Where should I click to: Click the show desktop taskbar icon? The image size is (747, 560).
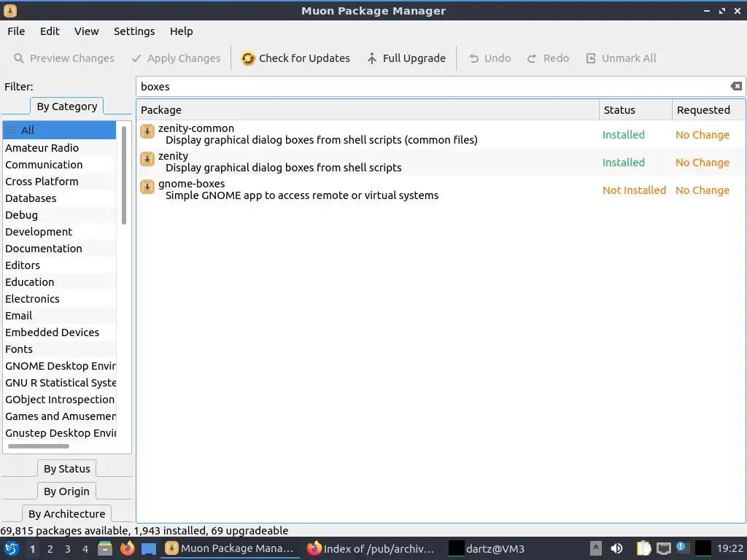pyautogui.click(x=149, y=549)
